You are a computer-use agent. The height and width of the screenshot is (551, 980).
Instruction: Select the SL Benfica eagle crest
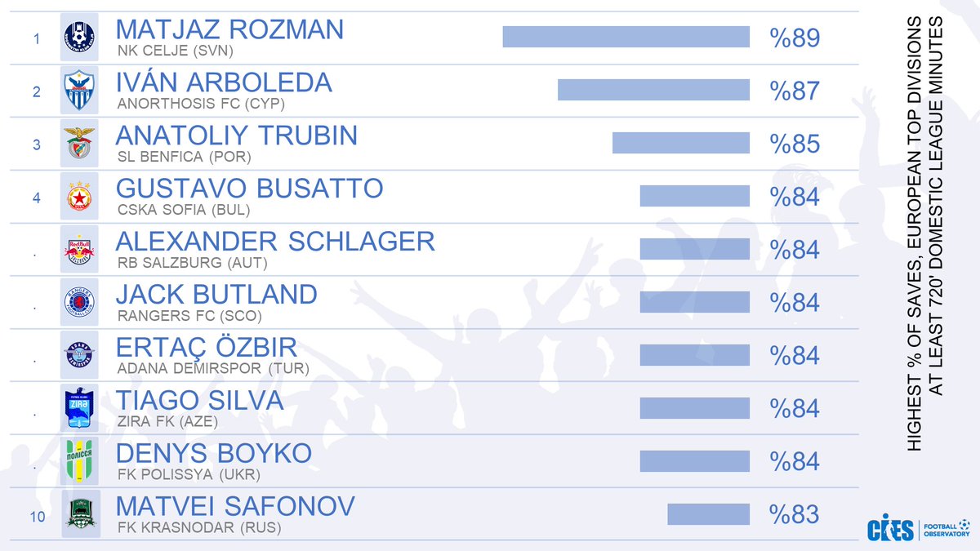click(x=80, y=143)
